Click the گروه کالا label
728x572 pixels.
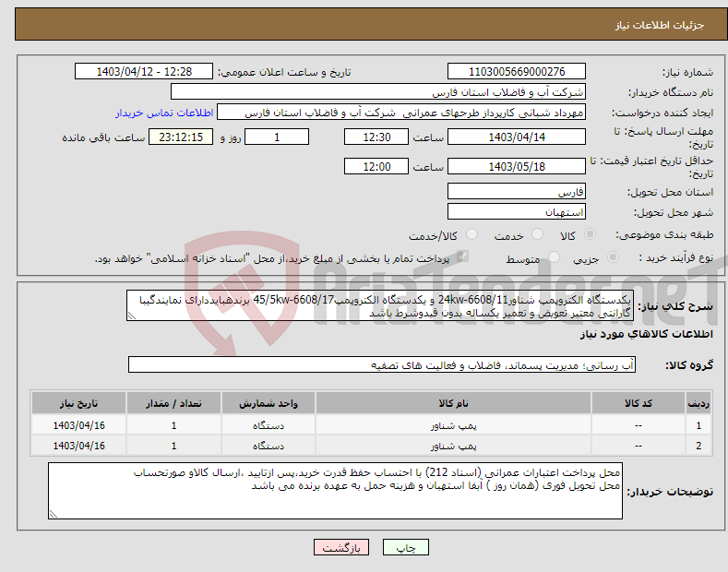(689, 365)
